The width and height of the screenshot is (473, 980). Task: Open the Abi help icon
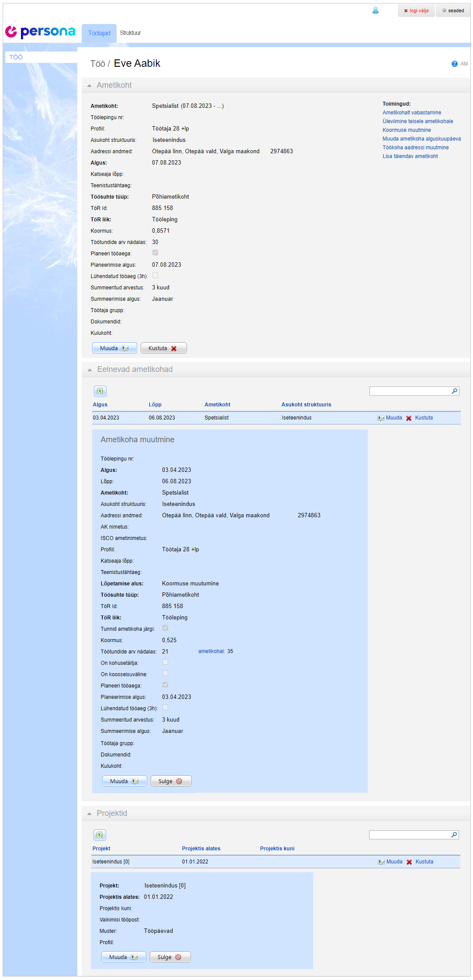click(x=454, y=64)
